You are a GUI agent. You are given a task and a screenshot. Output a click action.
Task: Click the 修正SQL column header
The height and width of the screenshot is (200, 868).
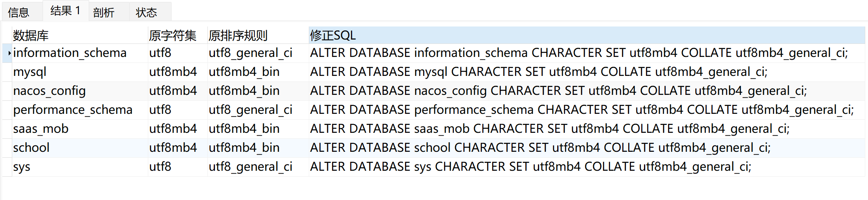click(x=587, y=36)
